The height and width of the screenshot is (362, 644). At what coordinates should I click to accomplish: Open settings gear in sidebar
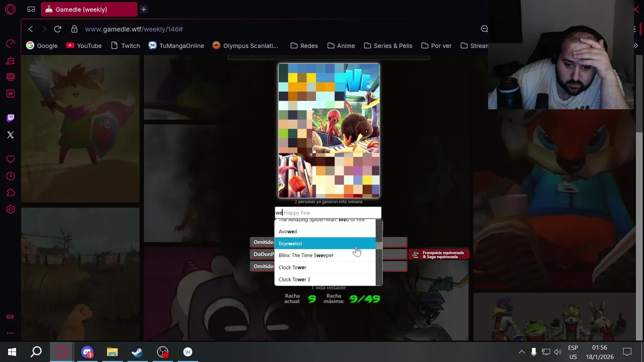10,209
